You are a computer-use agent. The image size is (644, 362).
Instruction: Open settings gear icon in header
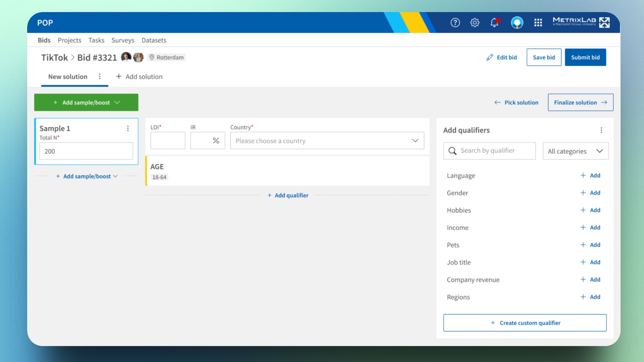(x=475, y=22)
